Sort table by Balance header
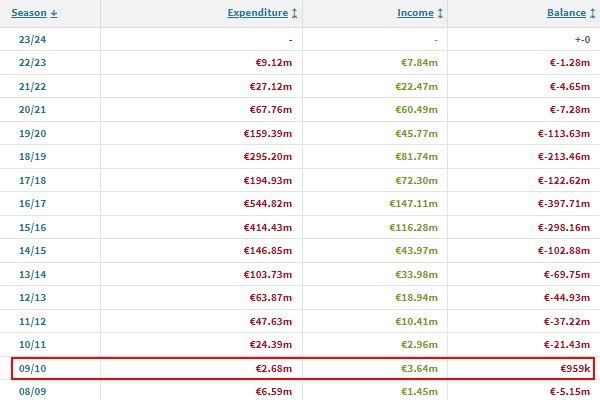The image size is (600, 400). pyautogui.click(x=566, y=13)
